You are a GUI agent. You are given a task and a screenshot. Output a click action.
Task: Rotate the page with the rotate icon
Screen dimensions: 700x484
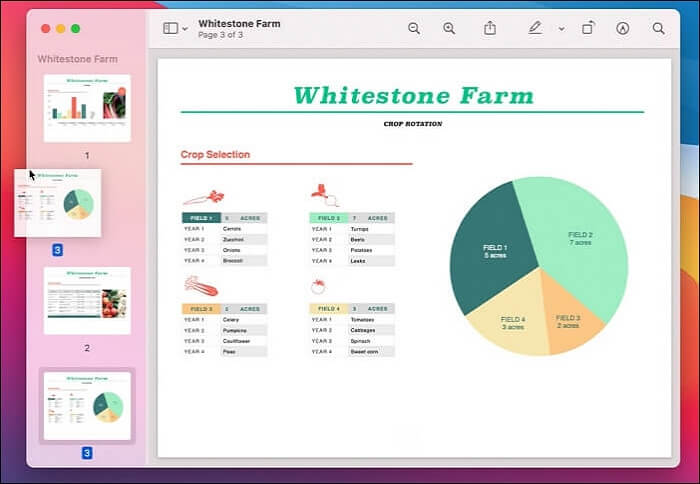(588, 29)
